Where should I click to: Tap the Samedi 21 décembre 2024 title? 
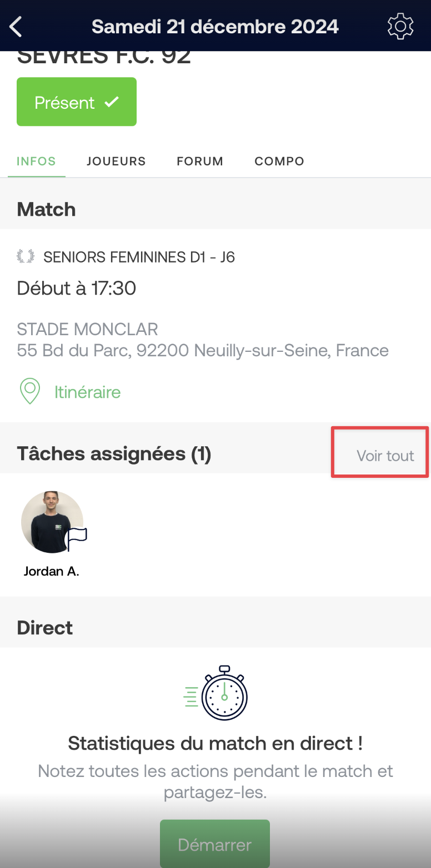pyautogui.click(x=215, y=26)
